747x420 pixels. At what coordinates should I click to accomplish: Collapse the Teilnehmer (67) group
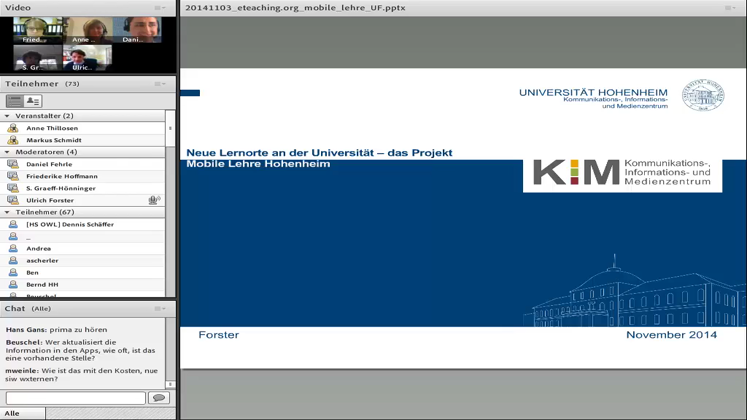tap(8, 212)
